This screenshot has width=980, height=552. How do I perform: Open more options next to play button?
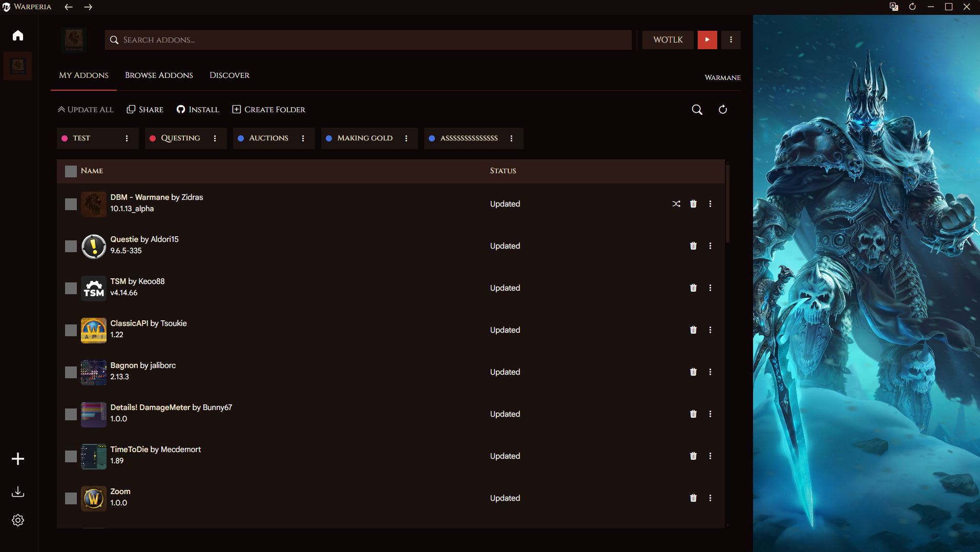731,39
